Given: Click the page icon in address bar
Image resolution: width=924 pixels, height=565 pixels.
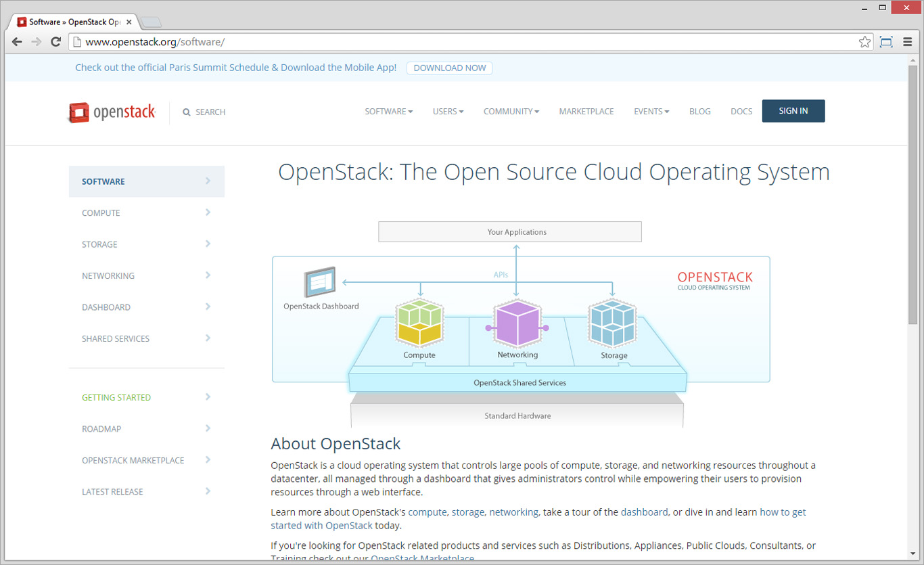Looking at the screenshot, I should 77,42.
